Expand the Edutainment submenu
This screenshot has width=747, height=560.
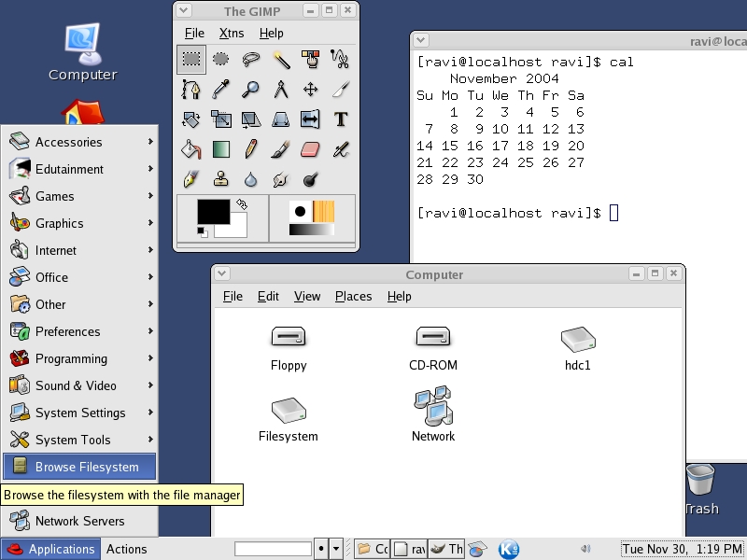click(80, 169)
